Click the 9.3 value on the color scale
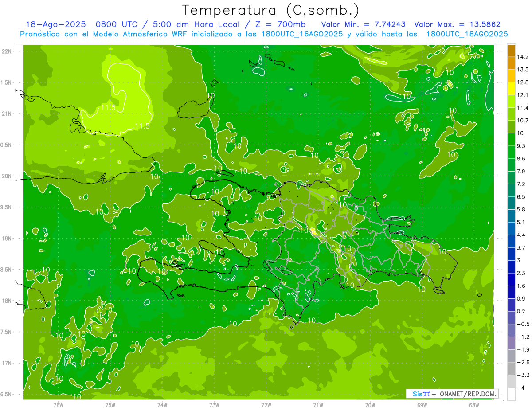The height and width of the screenshot is (411, 532). pyautogui.click(x=521, y=146)
